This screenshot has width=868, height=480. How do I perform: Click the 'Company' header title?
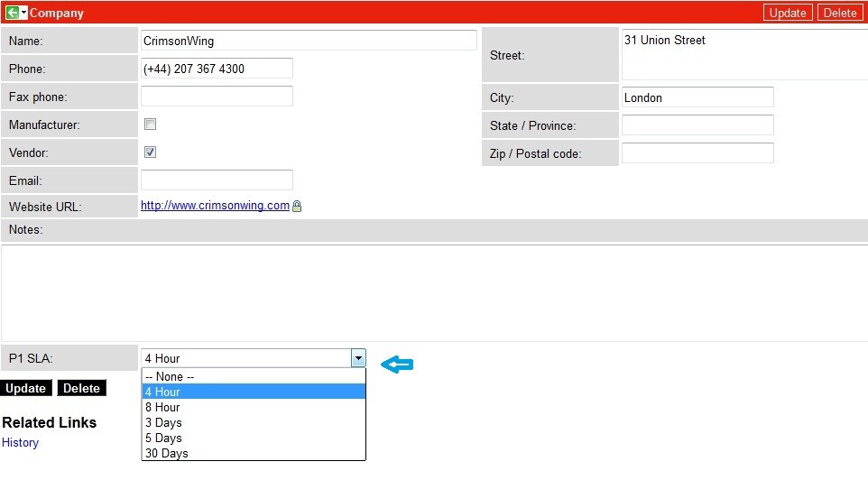click(x=57, y=13)
